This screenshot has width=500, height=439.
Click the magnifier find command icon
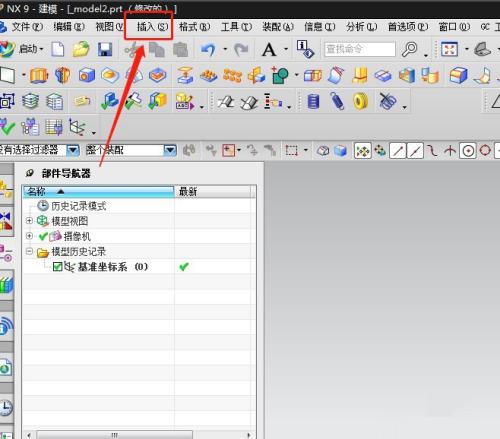pyautogui.click(x=409, y=49)
